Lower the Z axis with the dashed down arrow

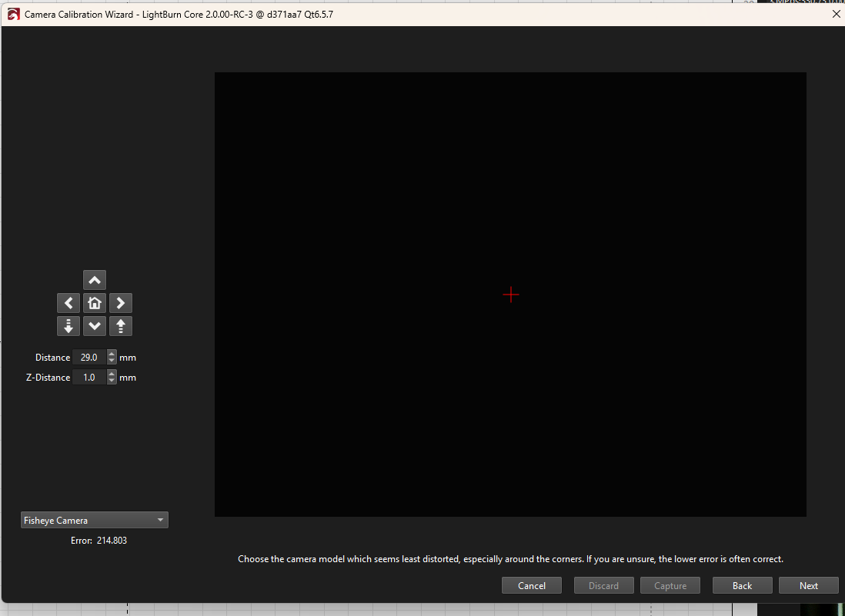(x=68, y=326)
